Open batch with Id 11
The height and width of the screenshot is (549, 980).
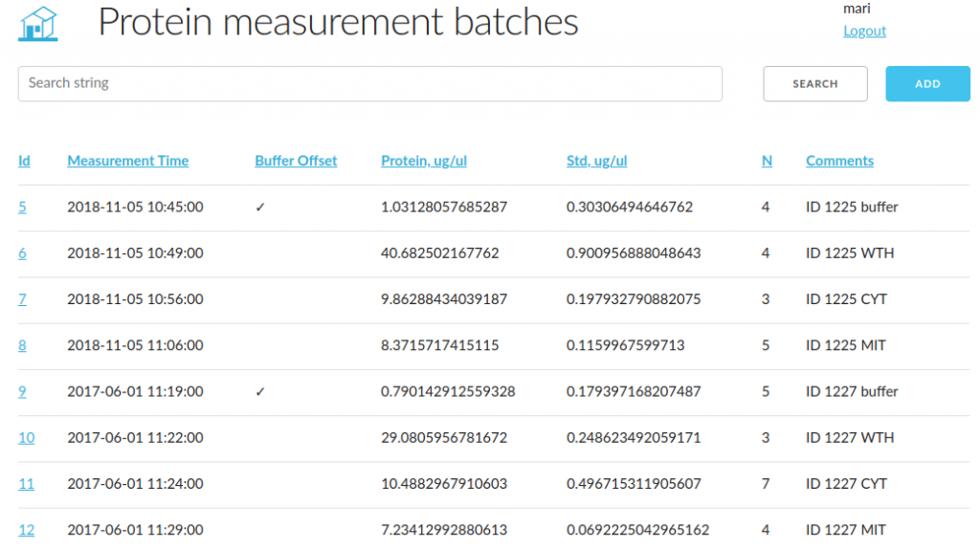click(26, 484)
